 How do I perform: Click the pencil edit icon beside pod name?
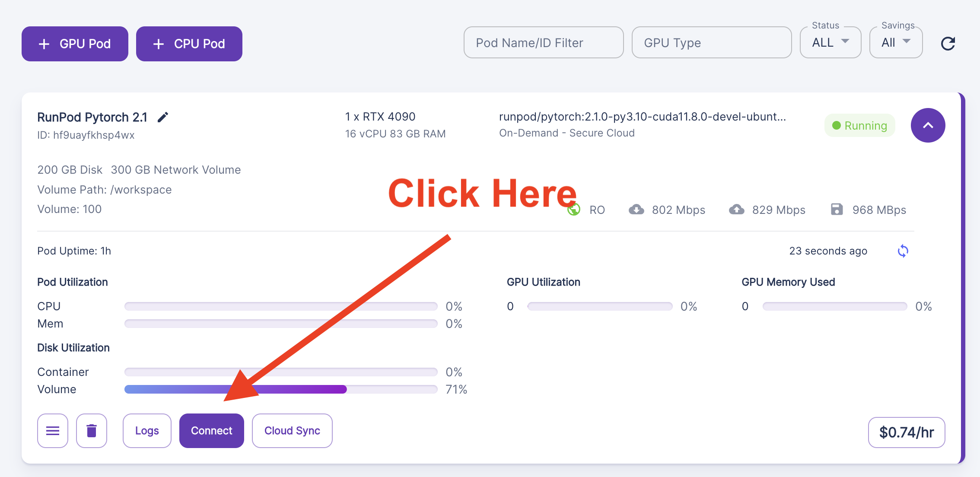tap(162, 117)
